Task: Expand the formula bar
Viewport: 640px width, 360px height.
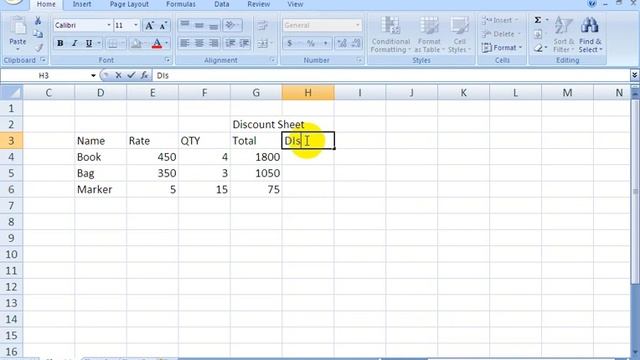Action: click(634, 75)
